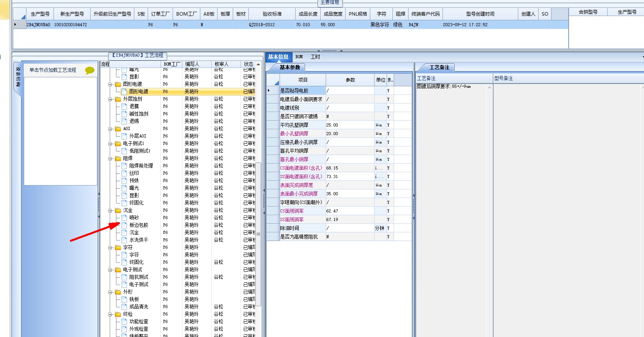Click the 平均孔壁铜厚 value 25.00
Viewport: 644px width, 337px height.
350,125
